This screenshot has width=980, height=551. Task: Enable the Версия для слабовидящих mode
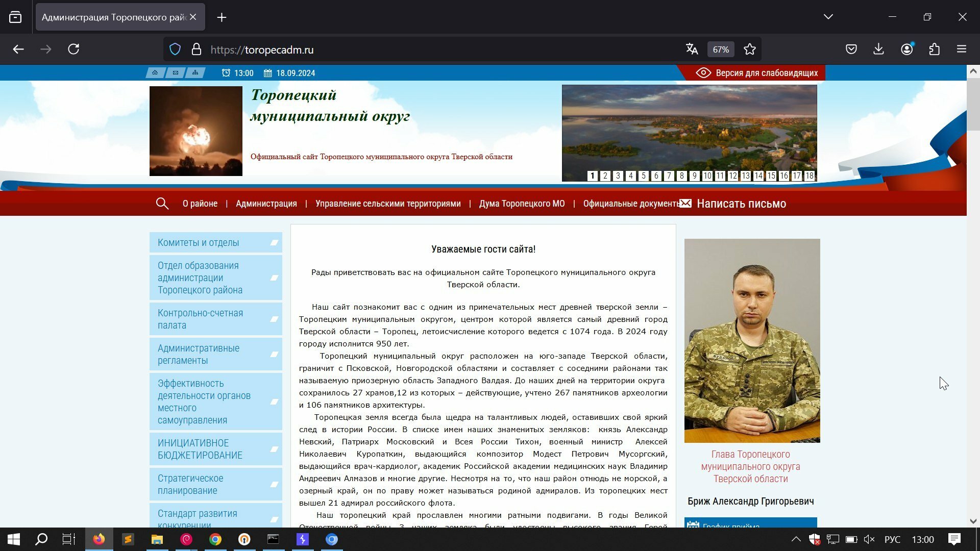pos(757,73)
